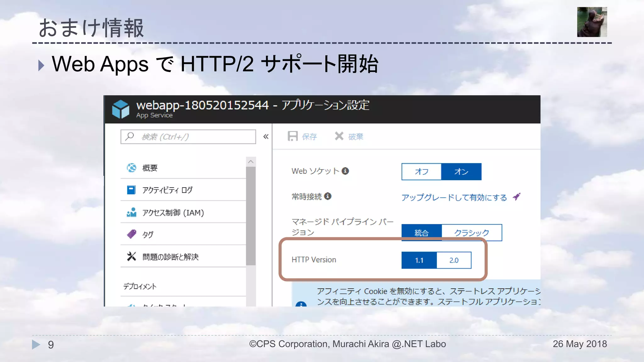Click the 保存 save disk icon

click(x=292, y=136)
